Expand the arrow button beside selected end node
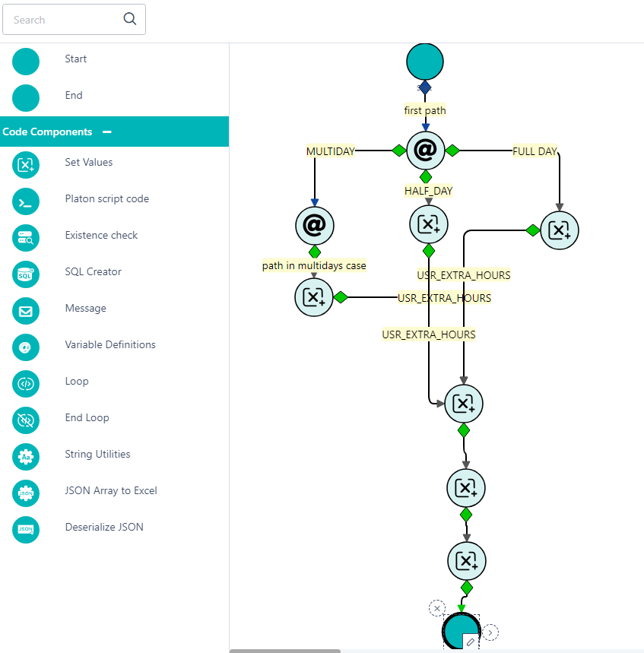644x653 pixels. (x=490, y=632)
